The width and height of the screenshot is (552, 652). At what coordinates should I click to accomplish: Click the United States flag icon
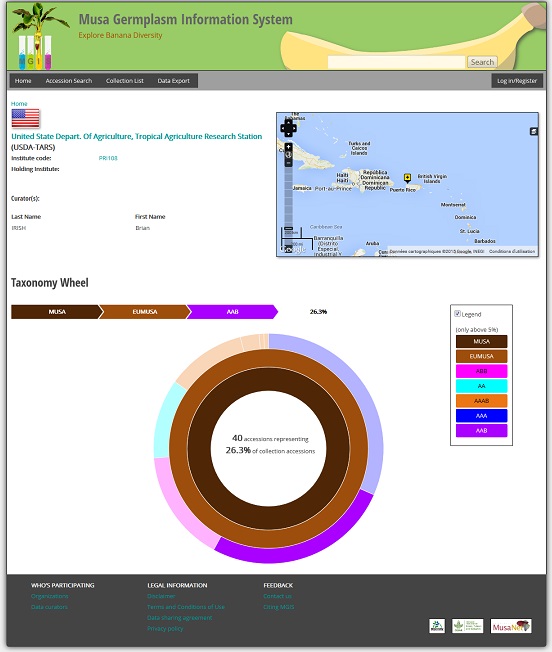click(x=25, y=118)
